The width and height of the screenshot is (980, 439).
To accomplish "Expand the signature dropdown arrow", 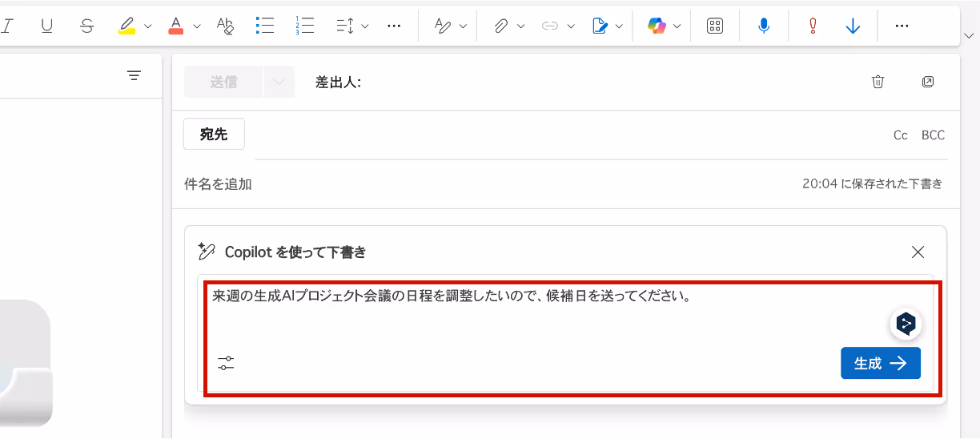I will [620, 26].
